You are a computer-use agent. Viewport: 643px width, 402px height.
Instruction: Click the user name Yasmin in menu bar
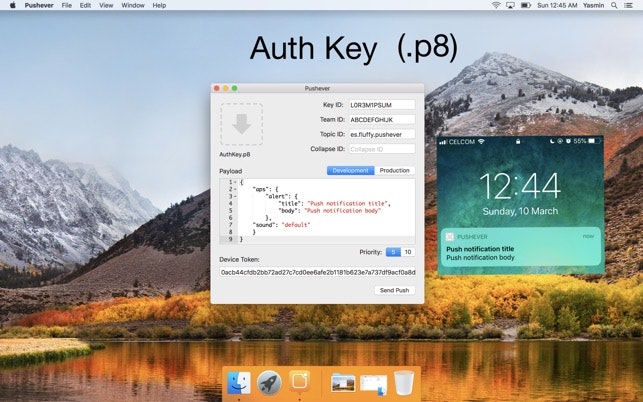click(593, 5)
